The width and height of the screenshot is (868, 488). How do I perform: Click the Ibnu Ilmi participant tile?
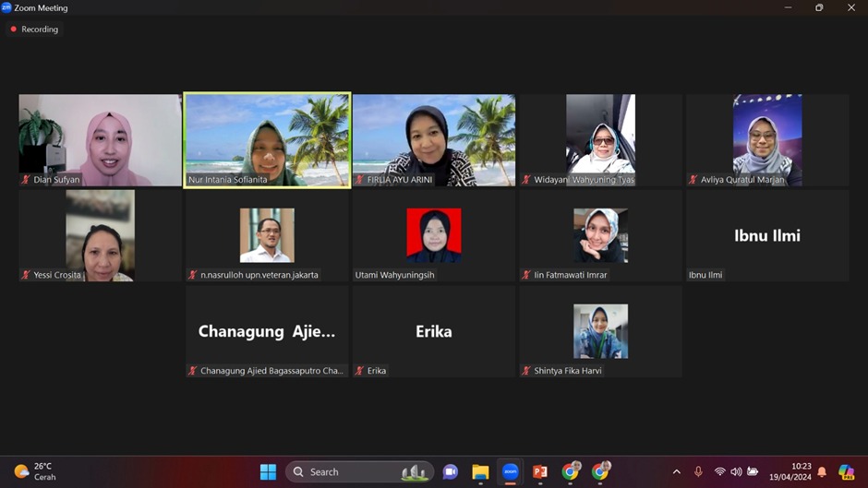766,235
